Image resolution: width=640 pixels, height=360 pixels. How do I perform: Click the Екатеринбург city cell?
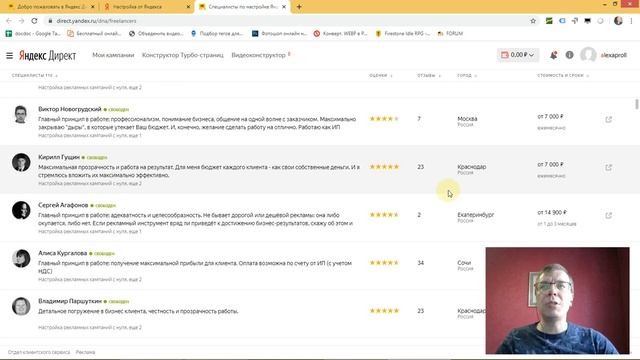click(476, 215)
